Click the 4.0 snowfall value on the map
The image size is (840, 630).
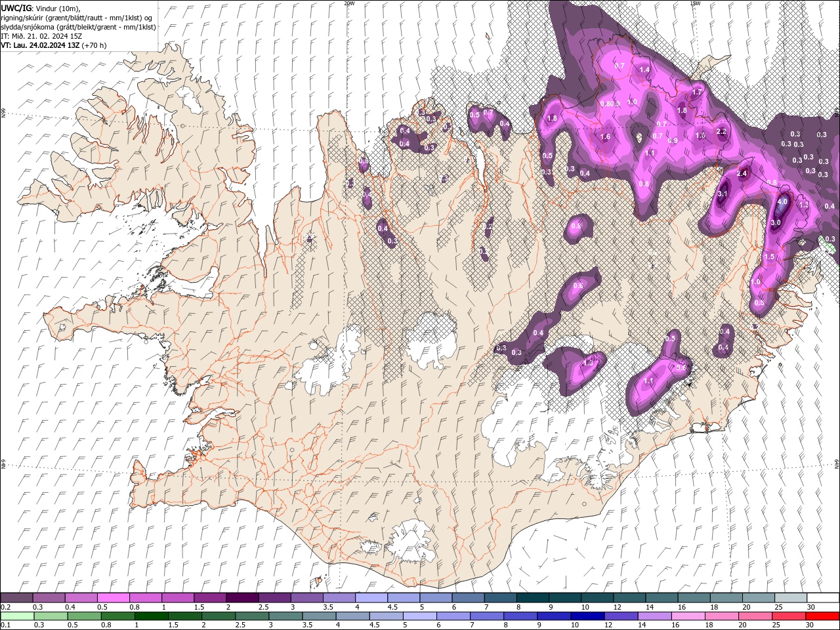782,202
